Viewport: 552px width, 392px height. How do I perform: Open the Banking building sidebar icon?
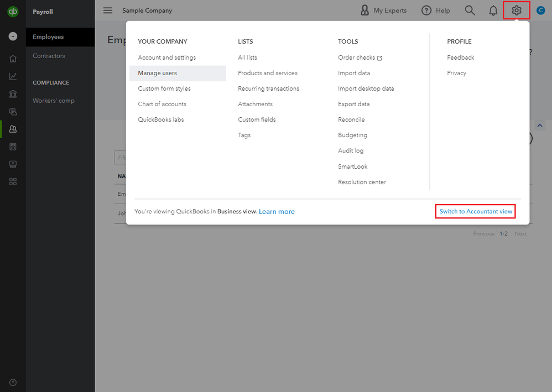point(13,94)
